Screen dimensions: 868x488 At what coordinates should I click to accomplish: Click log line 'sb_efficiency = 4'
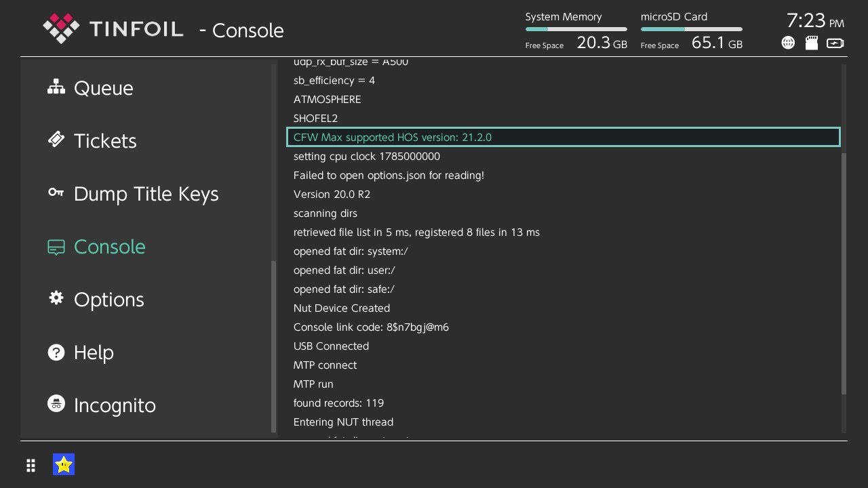[x=334, y=80]
